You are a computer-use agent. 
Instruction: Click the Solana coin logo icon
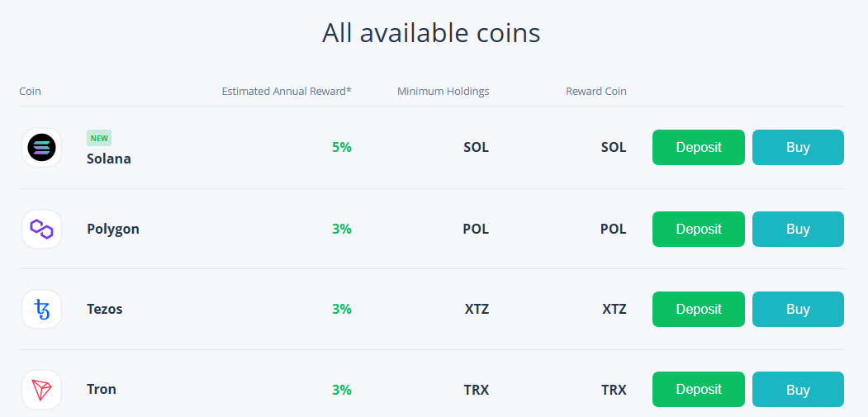tap(41, 148)
